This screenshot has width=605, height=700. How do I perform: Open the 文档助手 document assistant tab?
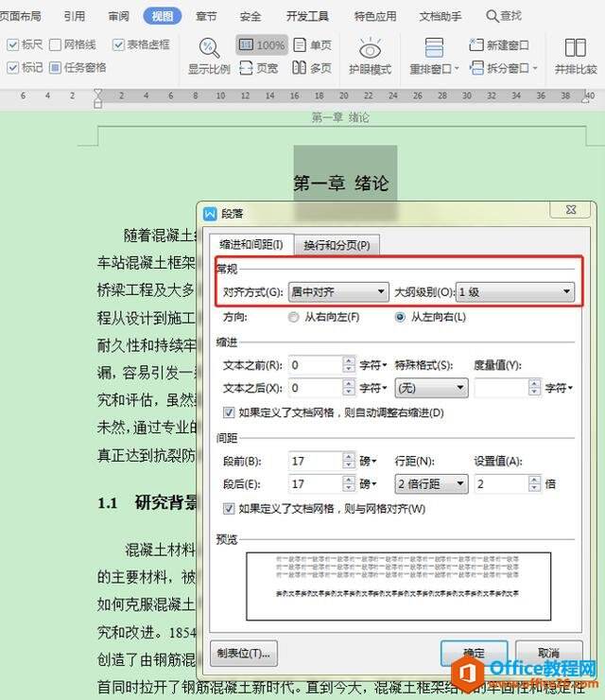[440, 16]
